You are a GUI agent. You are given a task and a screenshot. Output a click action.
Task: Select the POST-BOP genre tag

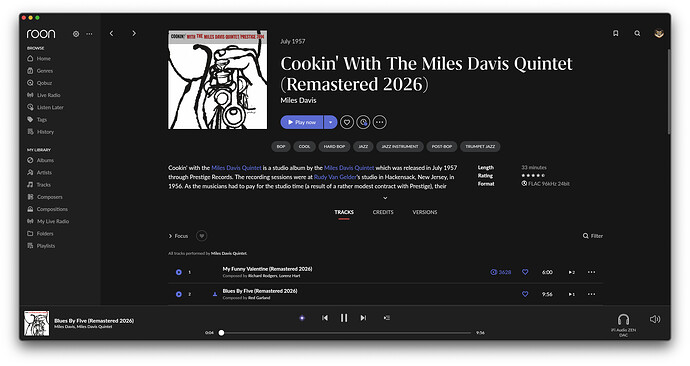click(442, 146)
